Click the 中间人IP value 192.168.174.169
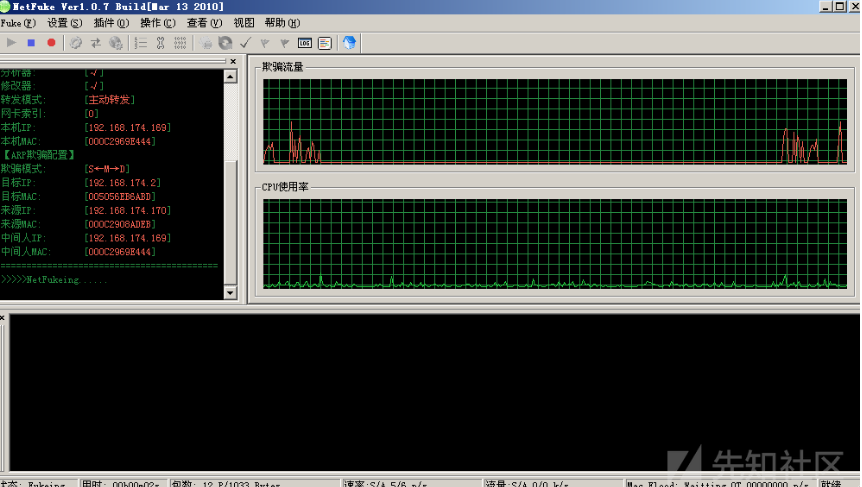 [128, 238]
